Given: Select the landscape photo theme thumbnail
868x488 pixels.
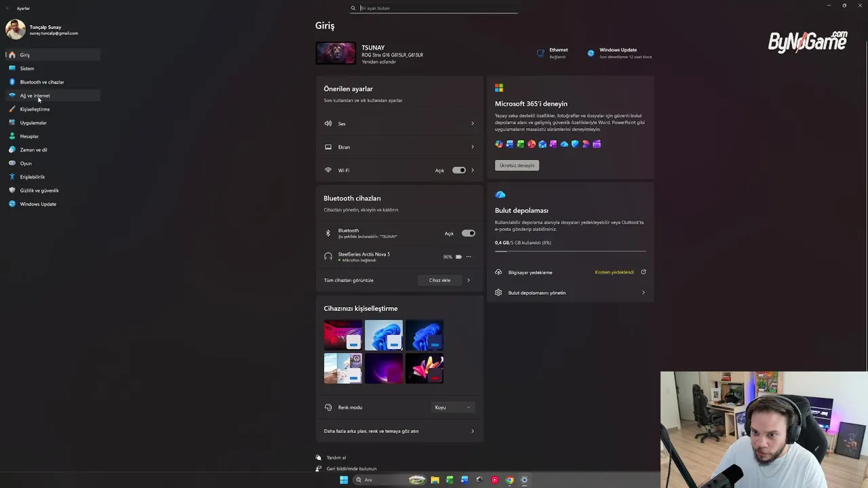Looking at the screenshot, I should click(x=343, y=368).
